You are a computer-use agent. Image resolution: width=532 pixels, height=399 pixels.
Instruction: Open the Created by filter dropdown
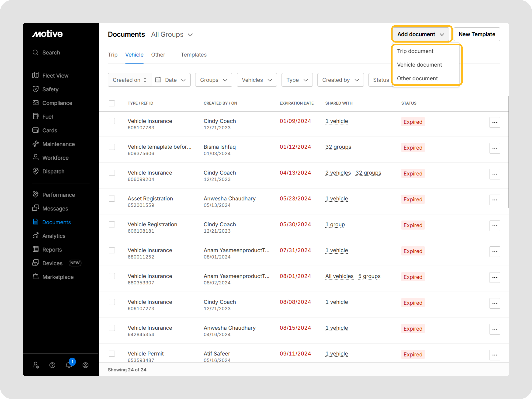340,80
